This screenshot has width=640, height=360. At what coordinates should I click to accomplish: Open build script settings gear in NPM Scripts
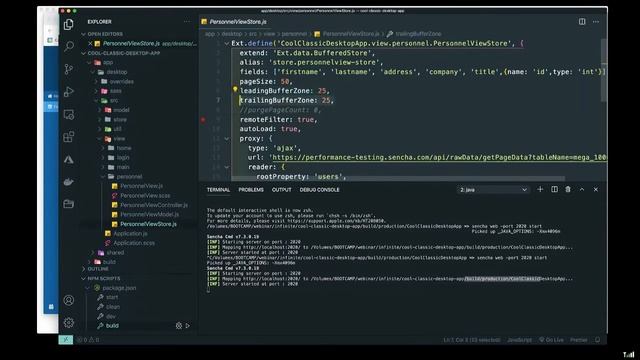[x=179, y=326]
